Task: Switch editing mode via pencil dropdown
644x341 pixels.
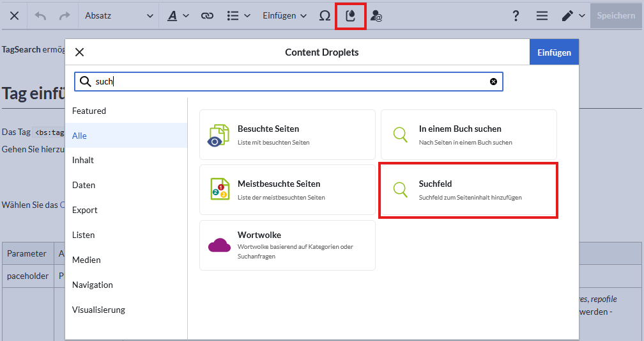Action: [573, 16]
